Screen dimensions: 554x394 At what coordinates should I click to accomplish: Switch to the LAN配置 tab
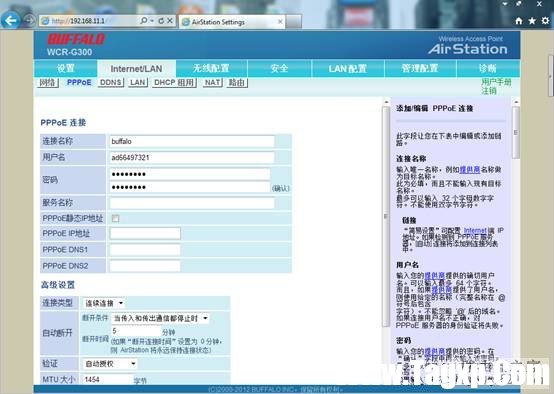pos(348,68)
